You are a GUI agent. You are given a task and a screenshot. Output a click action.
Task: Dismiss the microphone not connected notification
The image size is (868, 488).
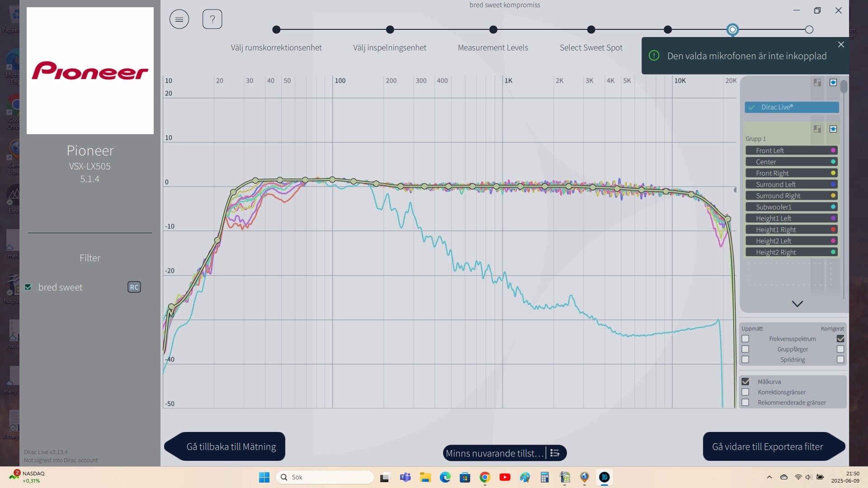tap(841, 44)
